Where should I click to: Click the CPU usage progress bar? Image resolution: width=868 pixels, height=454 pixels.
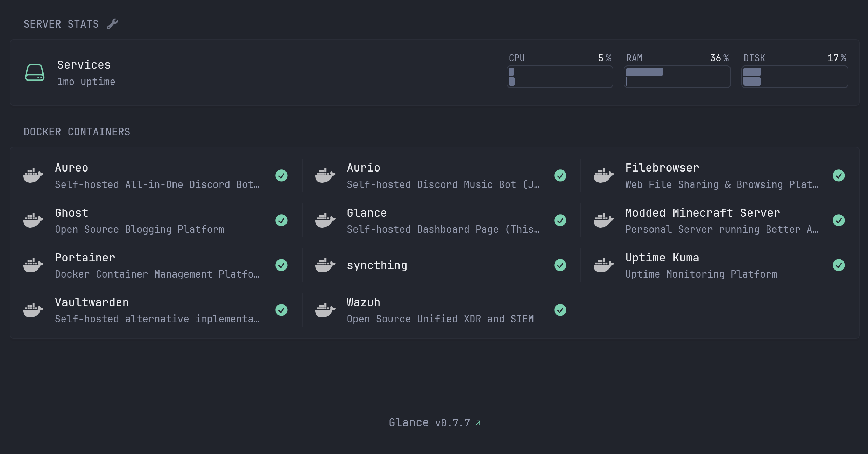click(560, 77)
